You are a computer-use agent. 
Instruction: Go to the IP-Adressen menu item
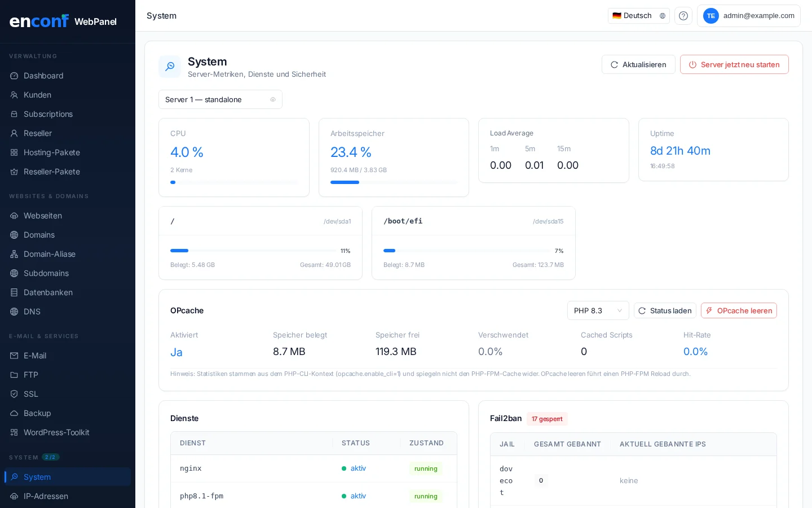click(46, 496)
